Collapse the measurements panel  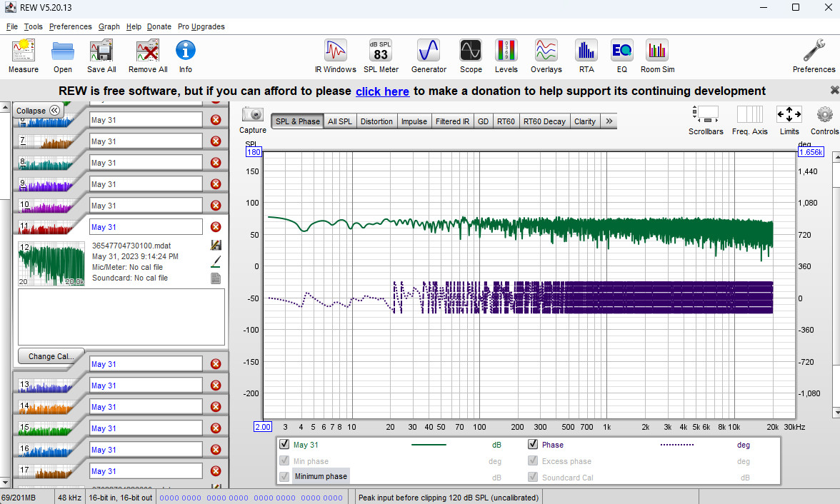[x=37, y=111]
